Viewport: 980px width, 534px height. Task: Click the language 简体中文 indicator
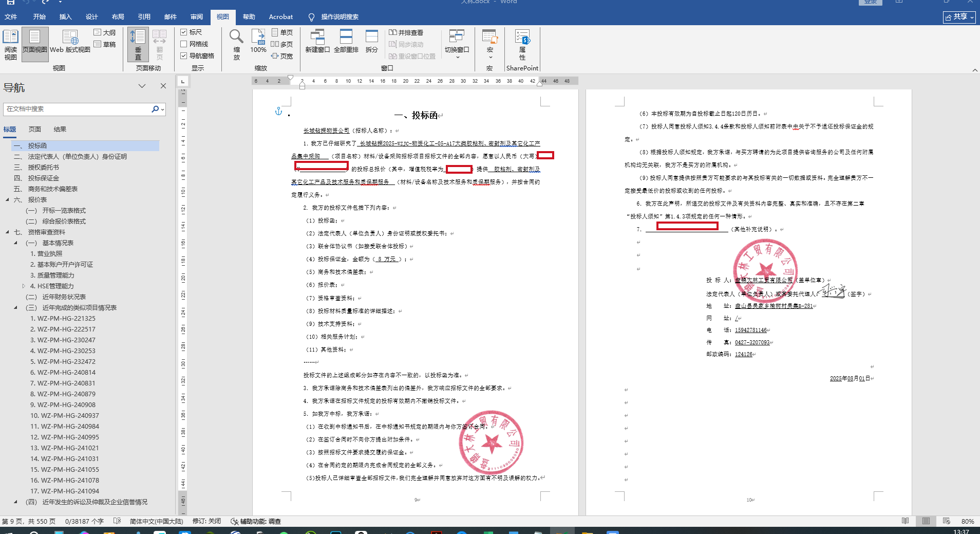pos(157,521)
